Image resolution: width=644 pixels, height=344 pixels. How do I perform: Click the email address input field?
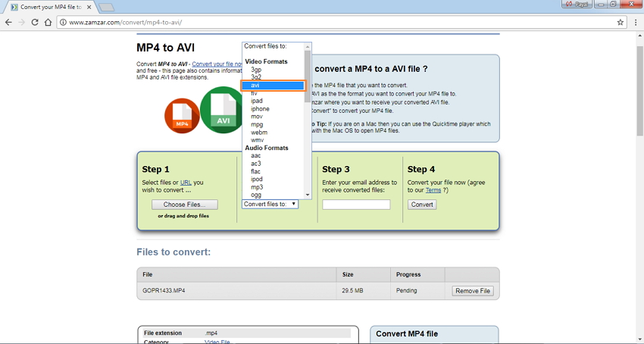pos(356,205)
